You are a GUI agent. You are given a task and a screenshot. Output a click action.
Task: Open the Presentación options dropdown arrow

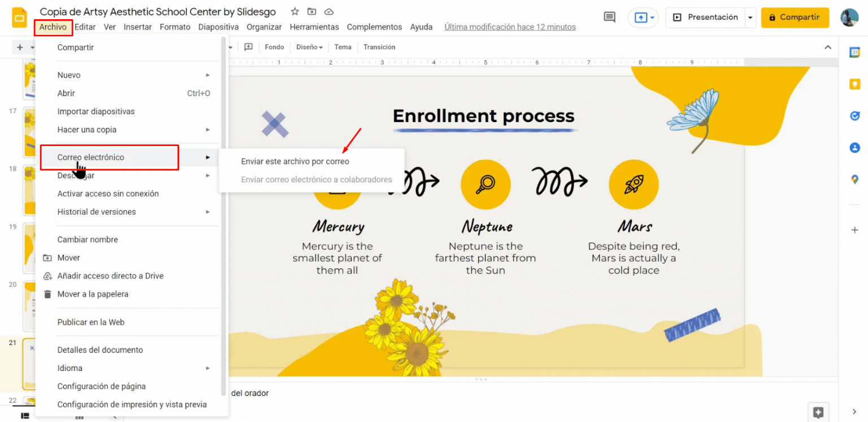coord(751,18)
